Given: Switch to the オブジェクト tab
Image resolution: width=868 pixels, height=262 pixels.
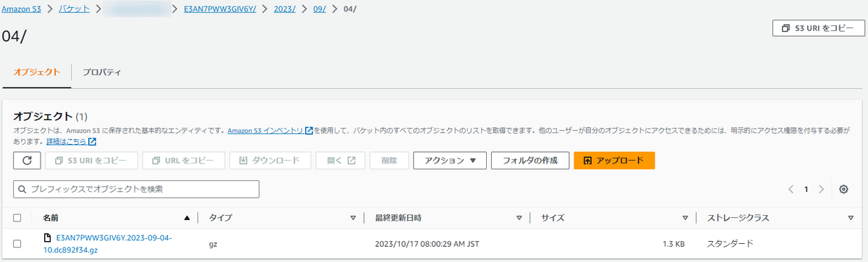Looking at the screenshot, I should (37, 72).
